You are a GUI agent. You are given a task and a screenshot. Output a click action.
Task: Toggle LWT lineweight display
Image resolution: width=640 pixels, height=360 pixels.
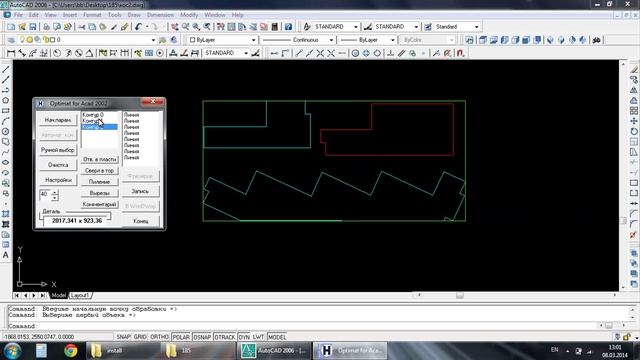[x=258, y=337]
